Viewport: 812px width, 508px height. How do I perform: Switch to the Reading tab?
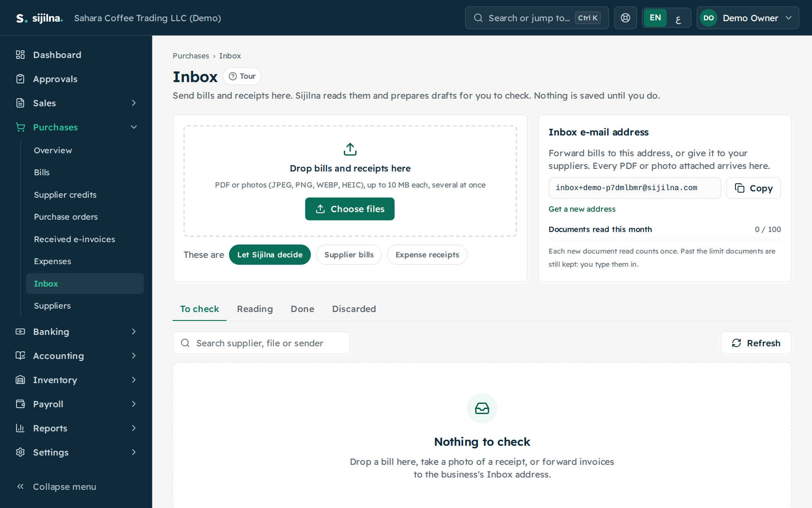coord(255,309)
